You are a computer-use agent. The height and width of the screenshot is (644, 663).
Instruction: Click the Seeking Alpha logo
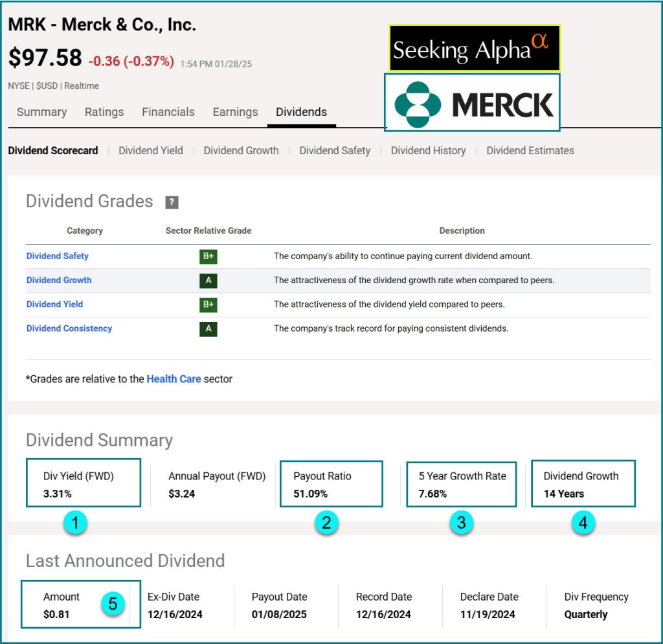pyautogui.click(x=474, y=49)
